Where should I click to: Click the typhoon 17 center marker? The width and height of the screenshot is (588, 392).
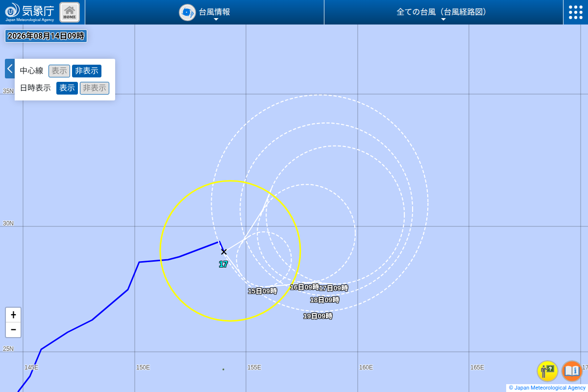click(x=224, y=252)
